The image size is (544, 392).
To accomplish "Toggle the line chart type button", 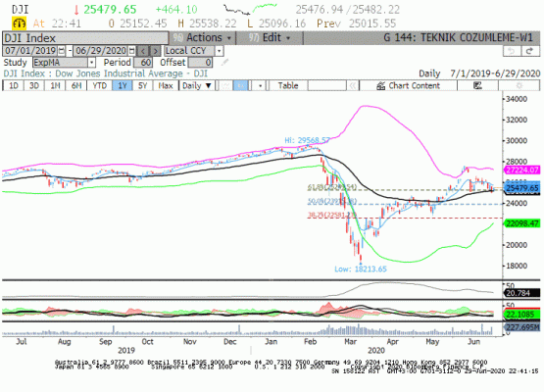I will click(225, 85).
